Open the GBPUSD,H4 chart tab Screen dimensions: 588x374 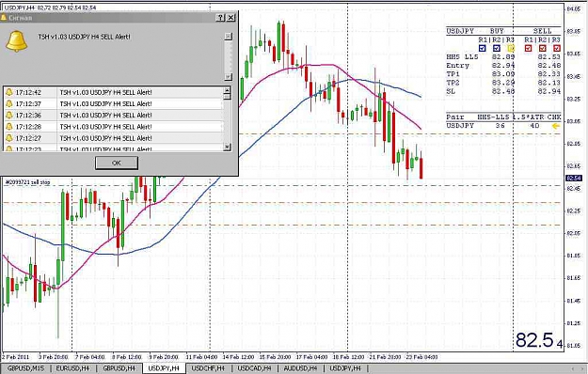(x=119, y=368)
